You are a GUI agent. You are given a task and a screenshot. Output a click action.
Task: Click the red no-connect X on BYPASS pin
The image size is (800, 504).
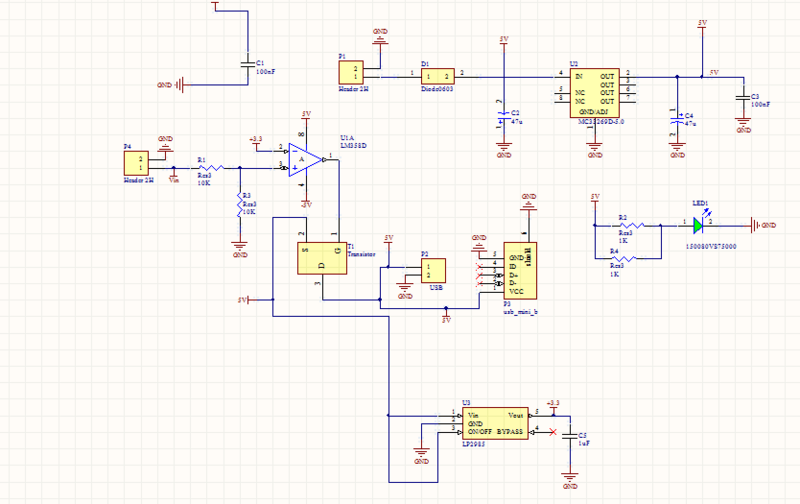tap(551, 431)
